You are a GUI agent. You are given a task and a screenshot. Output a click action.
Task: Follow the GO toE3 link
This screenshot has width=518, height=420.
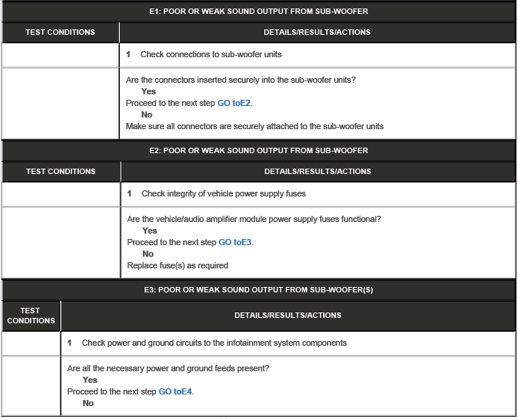pyautogui.click(x=236, y=242)
